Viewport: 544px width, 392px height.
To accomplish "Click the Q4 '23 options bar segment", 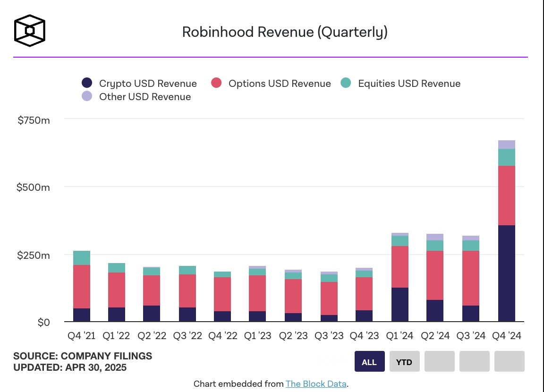I will pyautogui.click(x=364, y=294).
